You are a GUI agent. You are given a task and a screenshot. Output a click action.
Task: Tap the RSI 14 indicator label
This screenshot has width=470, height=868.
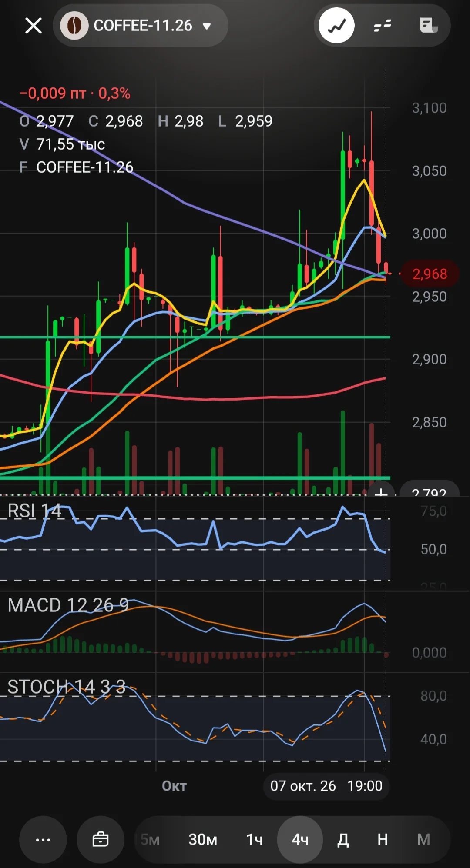click(x=35, y=511)
